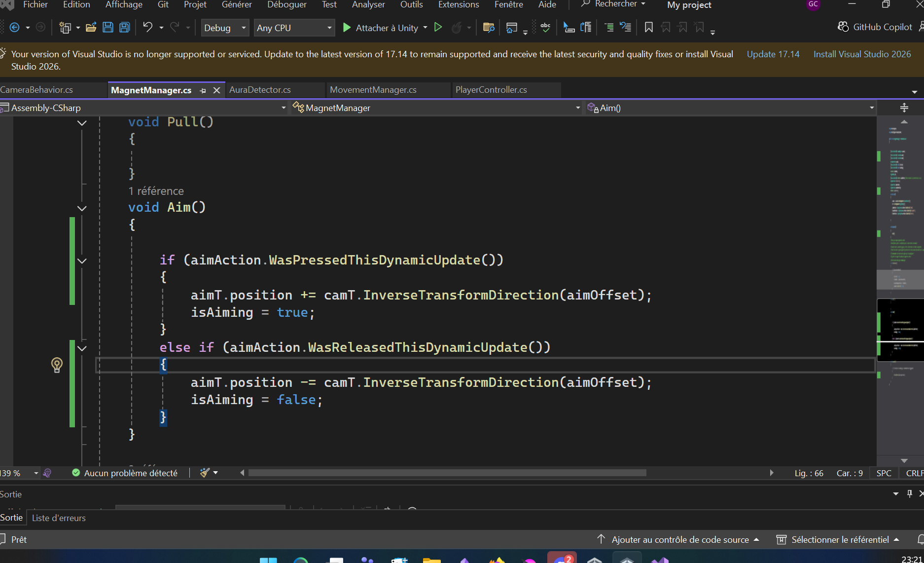The height and width of the screenshot is (563, 924).
Task: Click the Undo arrow icon
Action: coord(147,28)
